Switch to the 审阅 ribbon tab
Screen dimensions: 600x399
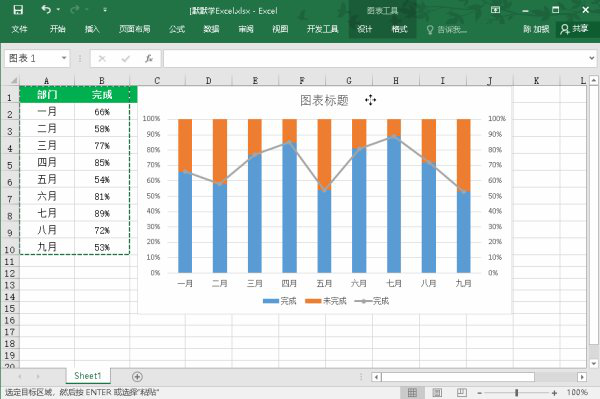point(246,29)
